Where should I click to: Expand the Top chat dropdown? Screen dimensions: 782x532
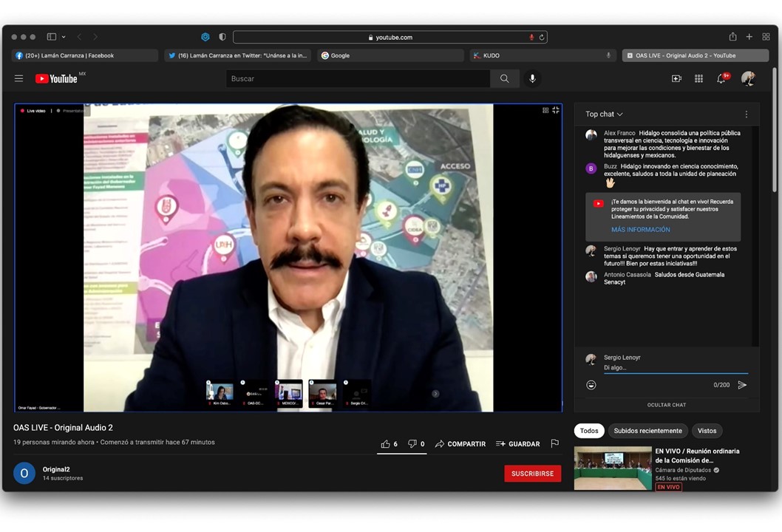click(x=604, y=115)
